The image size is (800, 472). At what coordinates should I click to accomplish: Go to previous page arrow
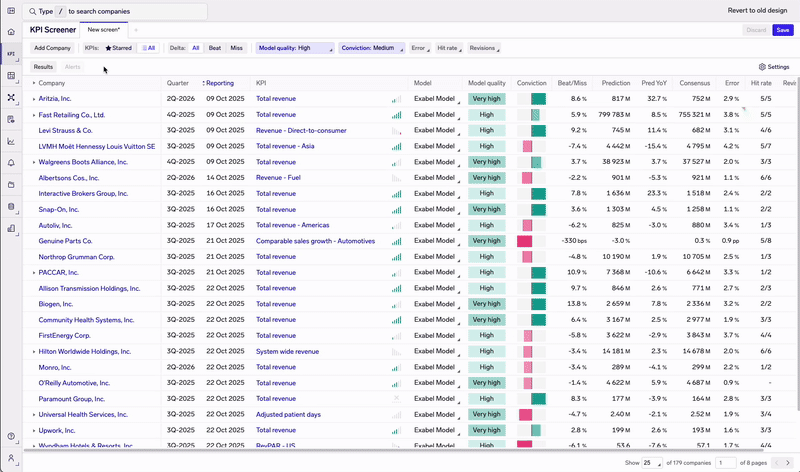pyautogui.click(x=777, y=463)
